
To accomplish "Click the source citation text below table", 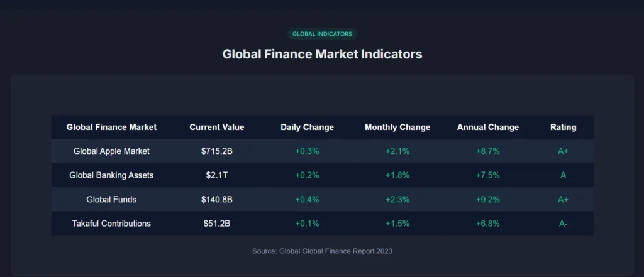I will click(x=322, y=251).
